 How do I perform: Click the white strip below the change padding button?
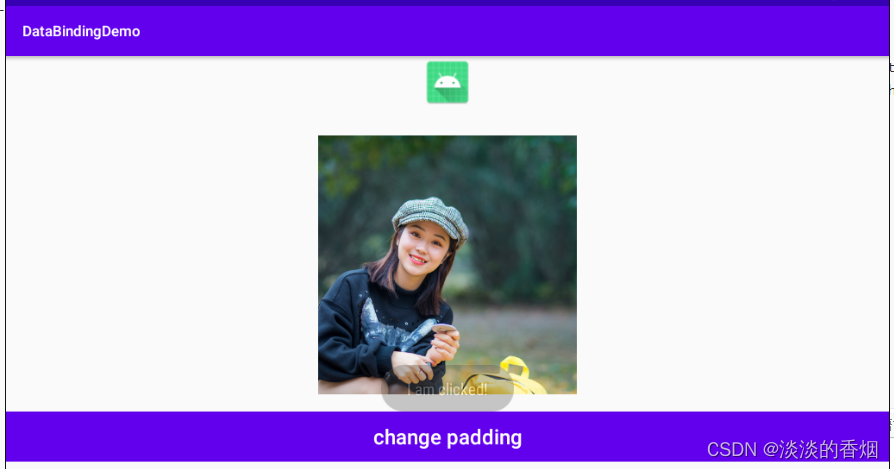pos(448,465)
